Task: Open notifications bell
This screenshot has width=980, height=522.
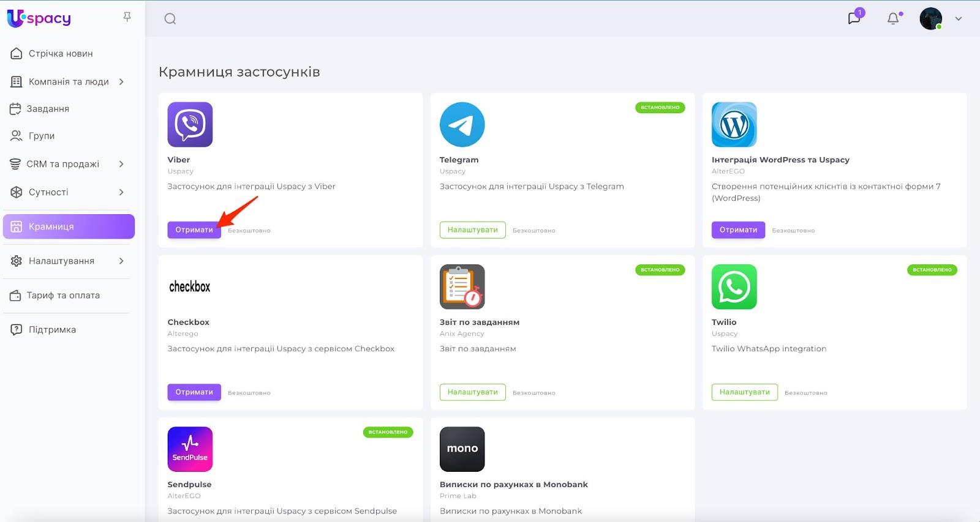Action: 894,18
